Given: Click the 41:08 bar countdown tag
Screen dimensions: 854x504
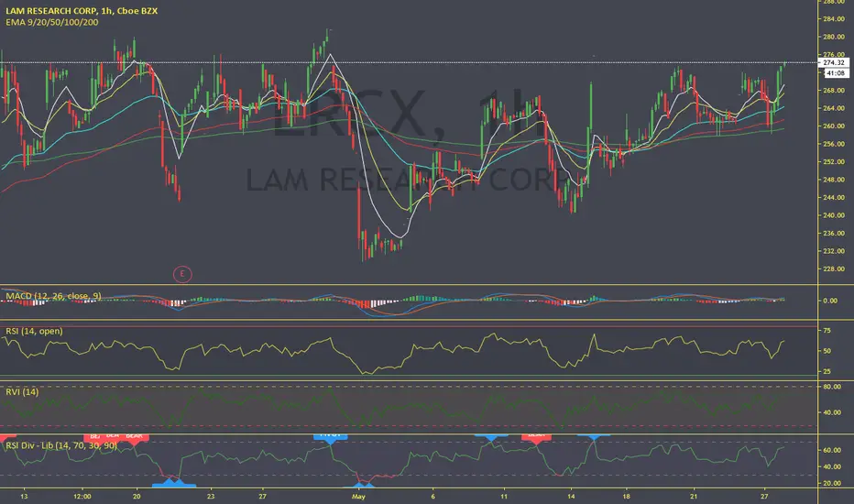Looking at the screenshot, I should (835, 73).
